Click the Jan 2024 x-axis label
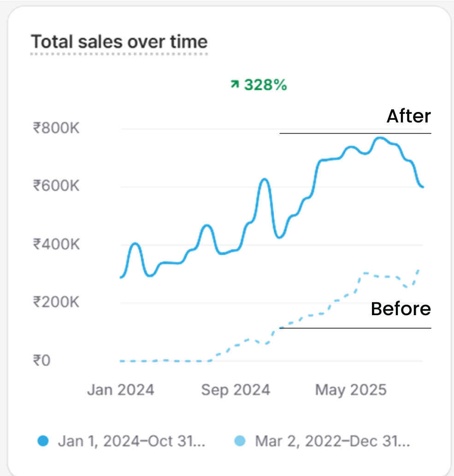 coord(120,390)
